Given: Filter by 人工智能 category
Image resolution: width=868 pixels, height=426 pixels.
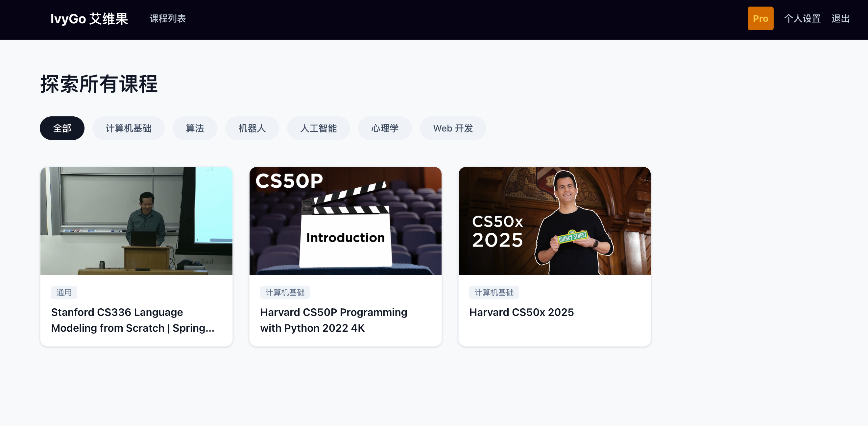Looking at the screenshot, I should 318,128.
